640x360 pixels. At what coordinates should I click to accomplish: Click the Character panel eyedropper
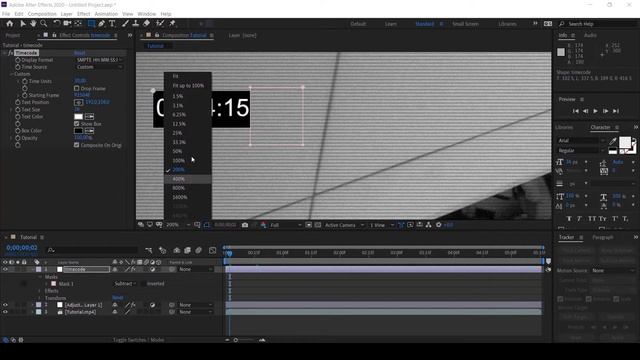click(x=613, y=141)
